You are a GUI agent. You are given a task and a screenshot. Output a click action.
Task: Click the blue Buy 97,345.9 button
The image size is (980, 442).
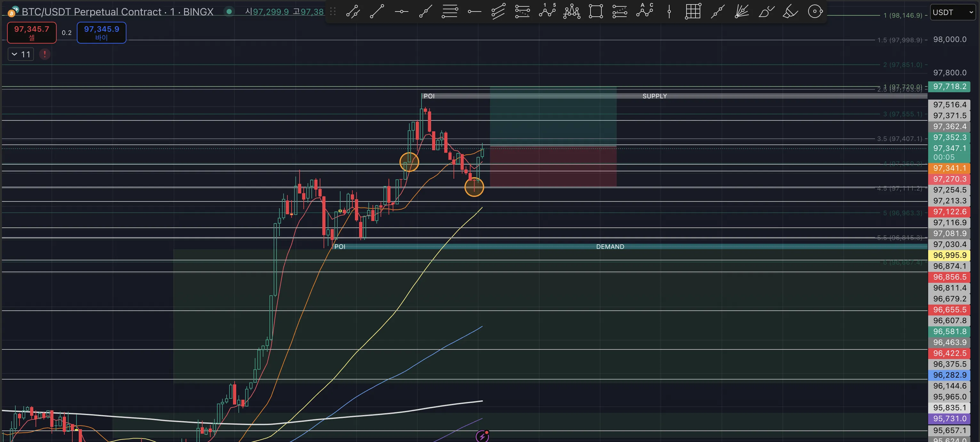pos(101,32)
